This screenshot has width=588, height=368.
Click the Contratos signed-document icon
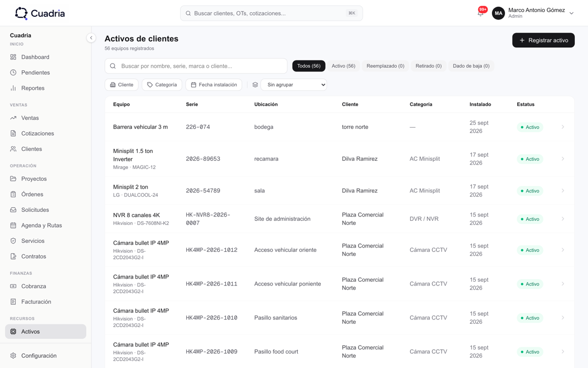coord(13,257)
